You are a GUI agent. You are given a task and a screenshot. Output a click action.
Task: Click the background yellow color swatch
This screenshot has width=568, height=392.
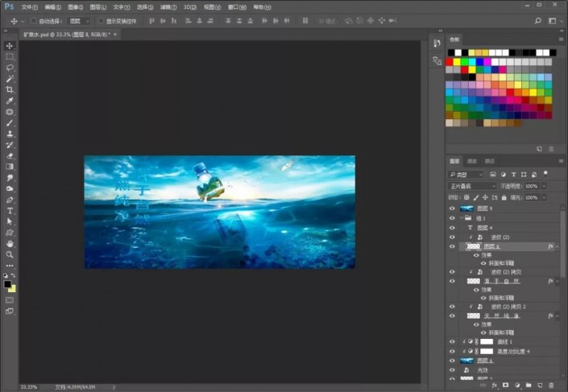pos(13,289)
